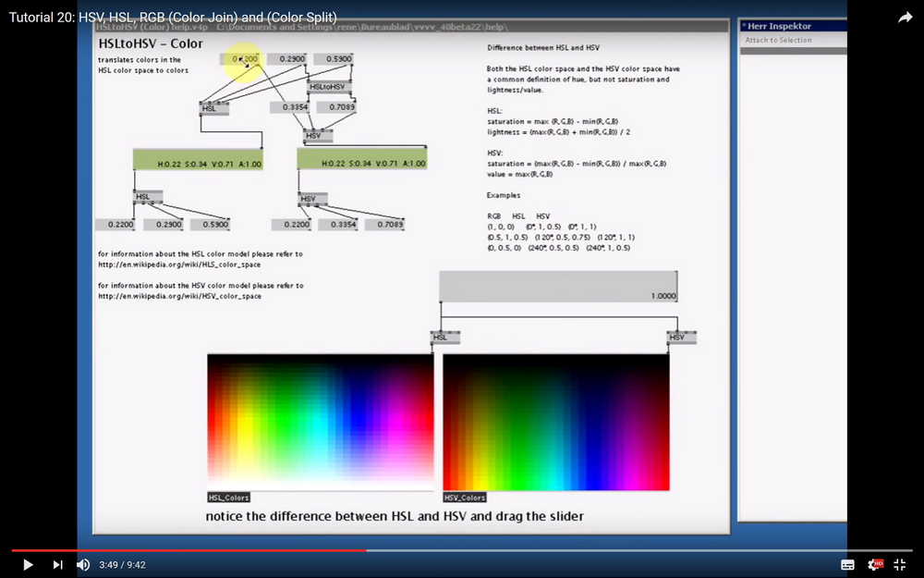Share the video via the arrow icon
This screenshot has width=924, height=578.
(905, 17)
